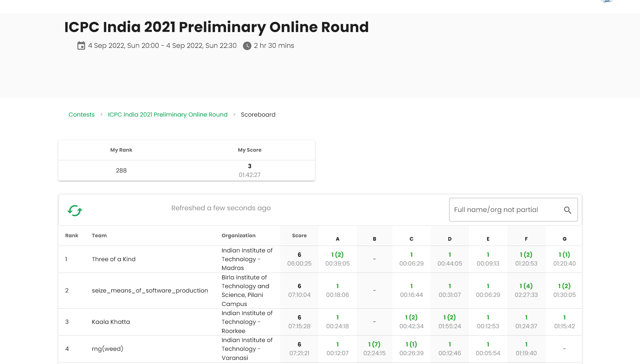Open team Kaala Khatta
640x364 pixels.
(x=111, y=322)
